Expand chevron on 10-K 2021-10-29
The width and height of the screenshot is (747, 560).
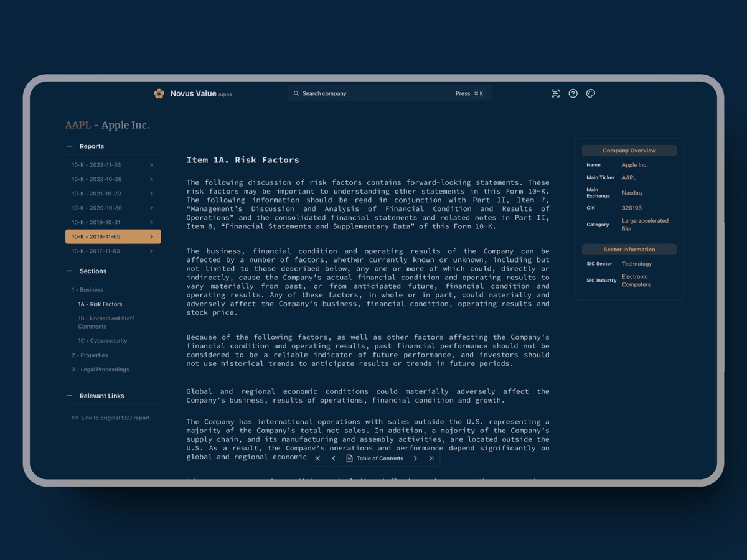[x=151, y=194]
